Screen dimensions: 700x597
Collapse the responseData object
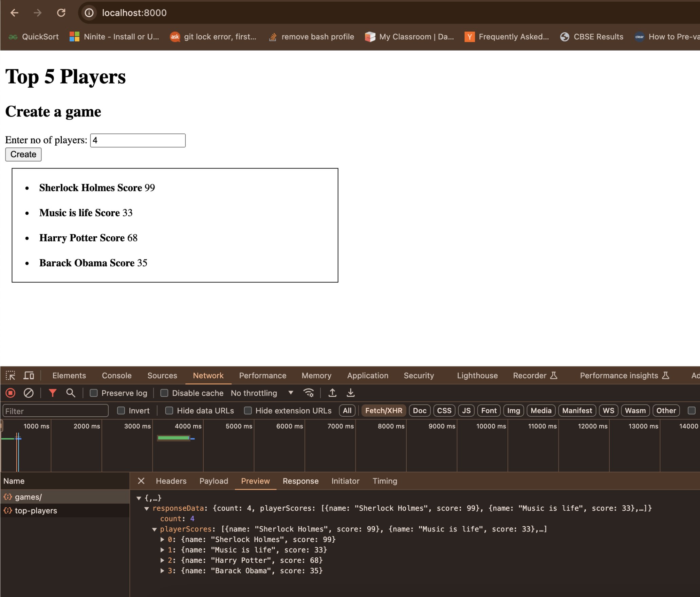coord(147,508)
